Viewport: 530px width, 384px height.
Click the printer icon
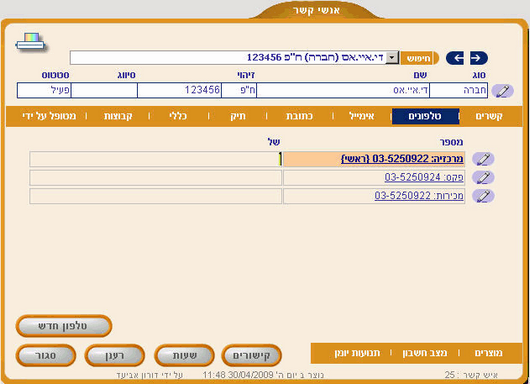coord(30,42)
